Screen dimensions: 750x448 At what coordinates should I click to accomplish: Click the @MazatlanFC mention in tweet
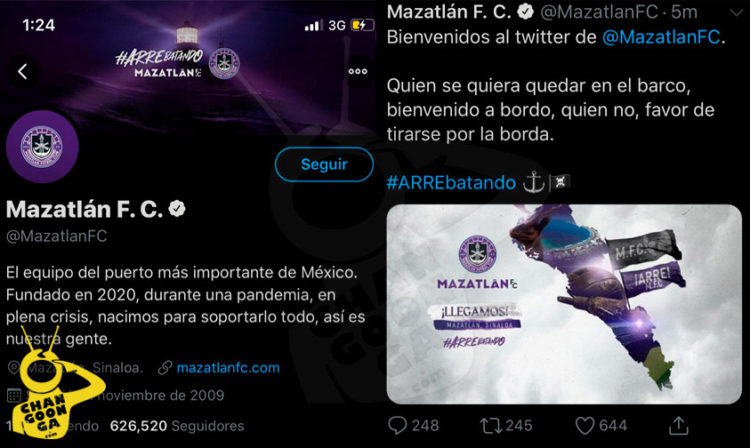[x=661, y=37]
